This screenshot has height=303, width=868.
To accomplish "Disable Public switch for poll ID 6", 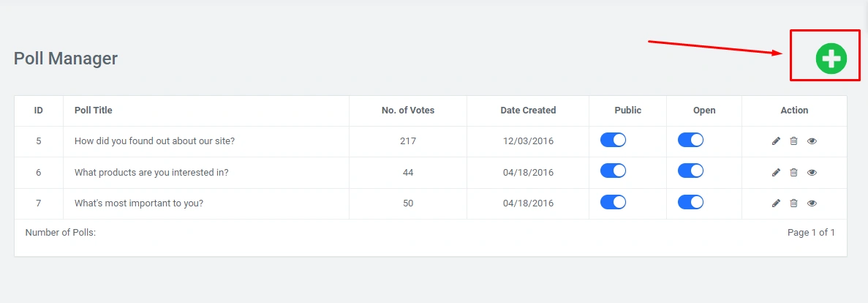I will [x=613, y=171].
